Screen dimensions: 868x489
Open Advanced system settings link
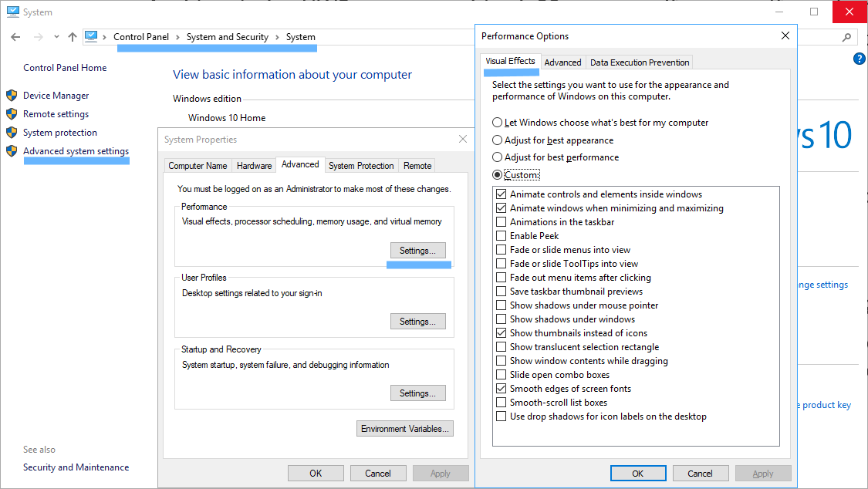point(76,151)
